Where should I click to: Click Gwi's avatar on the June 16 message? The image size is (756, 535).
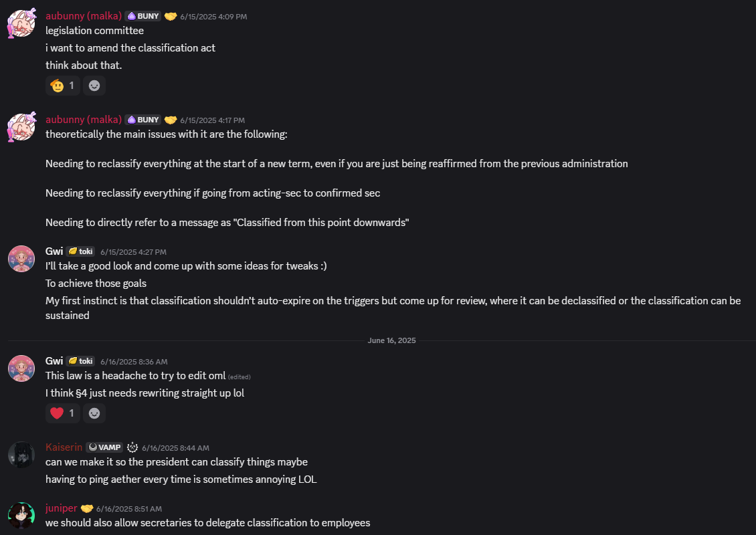click(x=21, y=368)
